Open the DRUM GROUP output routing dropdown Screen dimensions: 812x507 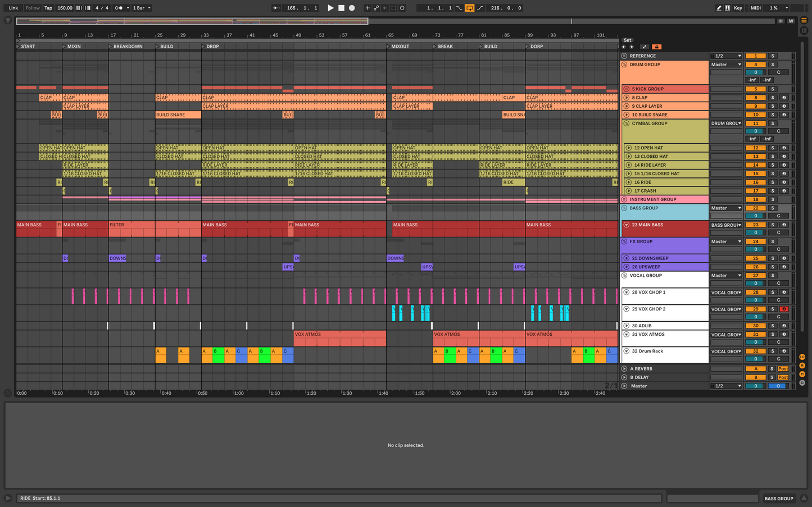pyautogui.click(x=726, y=65)
